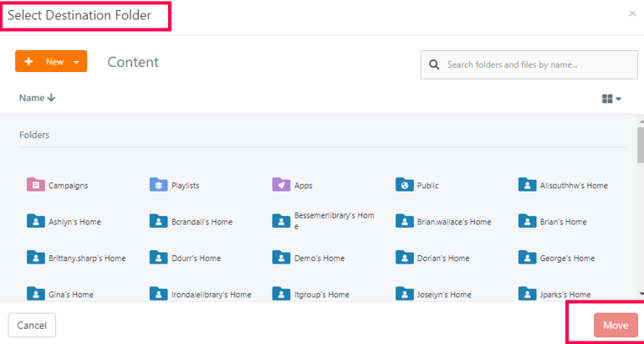The image size is (644, 344).
Task: Click the Apps folder name
Action: tap(304, 185)
